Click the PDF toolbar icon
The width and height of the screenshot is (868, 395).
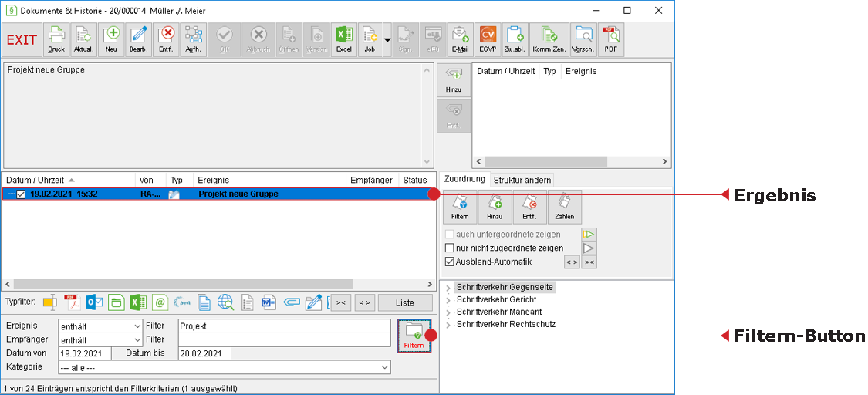610,40
